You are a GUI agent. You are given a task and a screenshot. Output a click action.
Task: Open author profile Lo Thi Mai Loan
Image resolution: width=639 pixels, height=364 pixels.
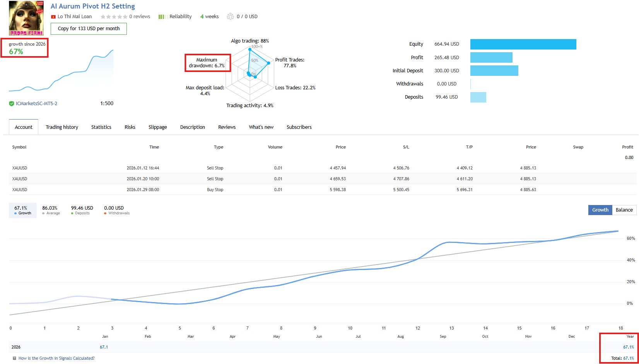75,17
